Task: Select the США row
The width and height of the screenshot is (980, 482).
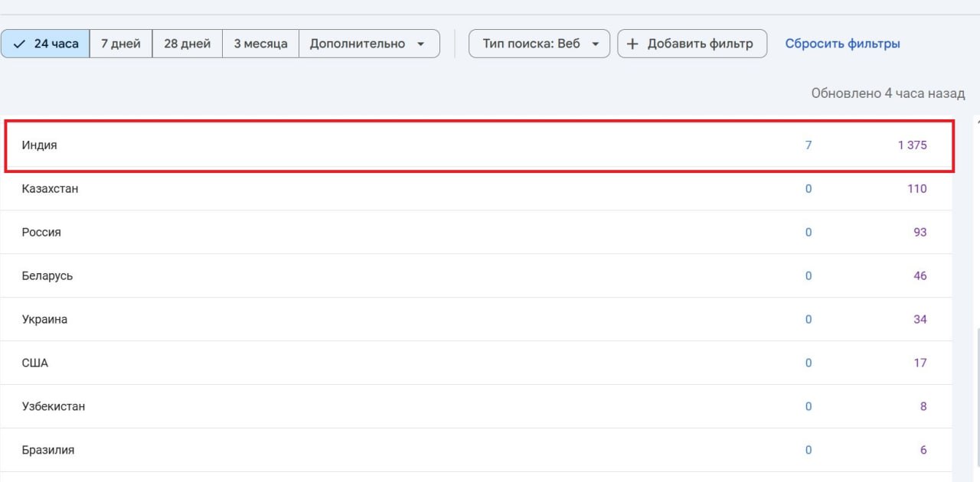Action: point(35,363)
